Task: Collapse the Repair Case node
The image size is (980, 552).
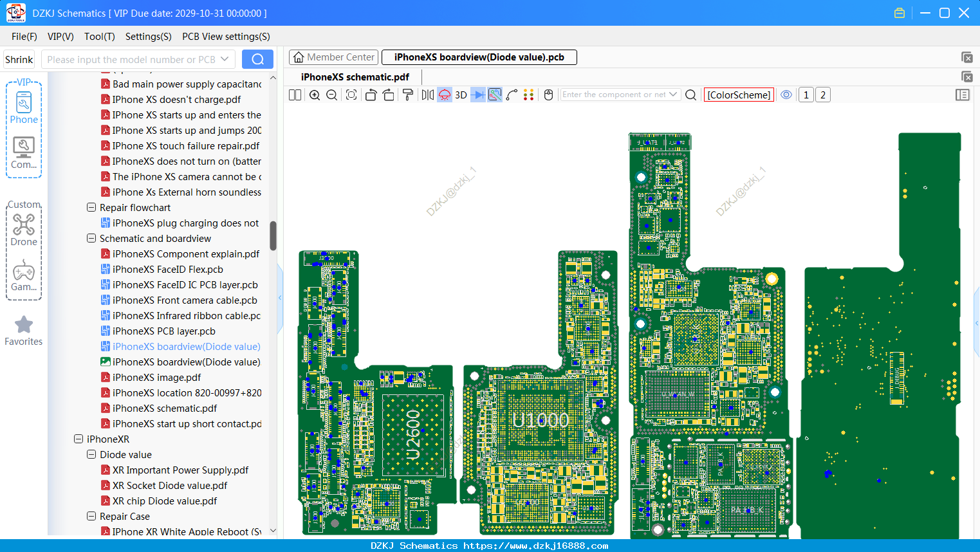Action: click(x=91, y=517)
